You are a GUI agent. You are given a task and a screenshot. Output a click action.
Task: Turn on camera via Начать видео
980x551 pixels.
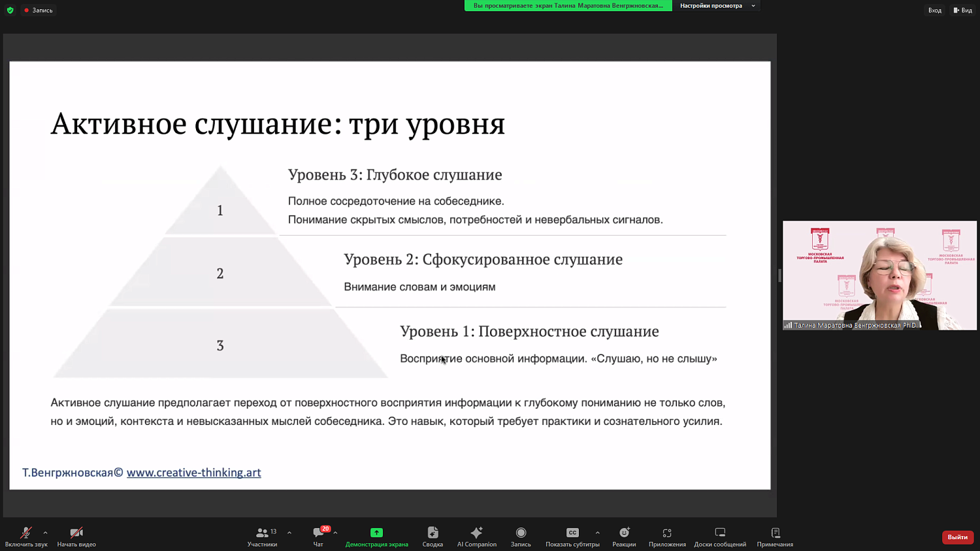tap(75, 535)
